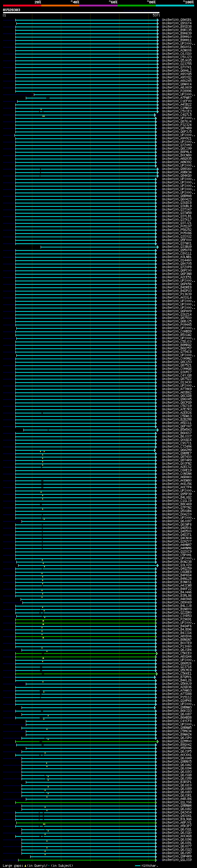Open hit UniRef100_B9H639
This screenshot has height=868, width=197.
coord(177,33)
